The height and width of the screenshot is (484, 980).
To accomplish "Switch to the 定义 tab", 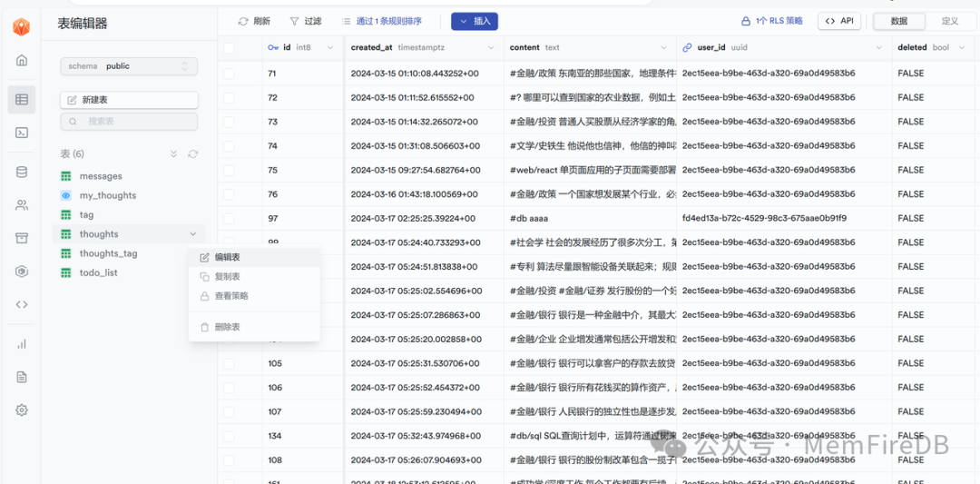I will coord(950,21).
